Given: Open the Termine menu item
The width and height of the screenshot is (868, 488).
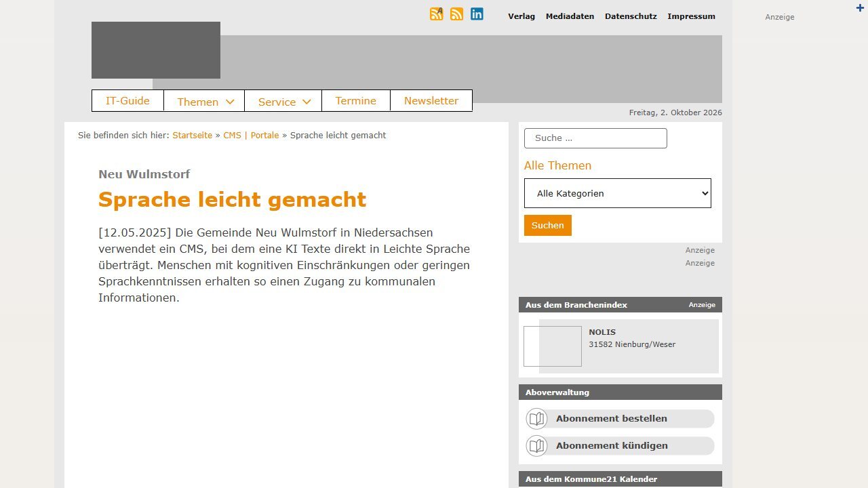Looking at the screenshot, I should (x=356, y=100).
